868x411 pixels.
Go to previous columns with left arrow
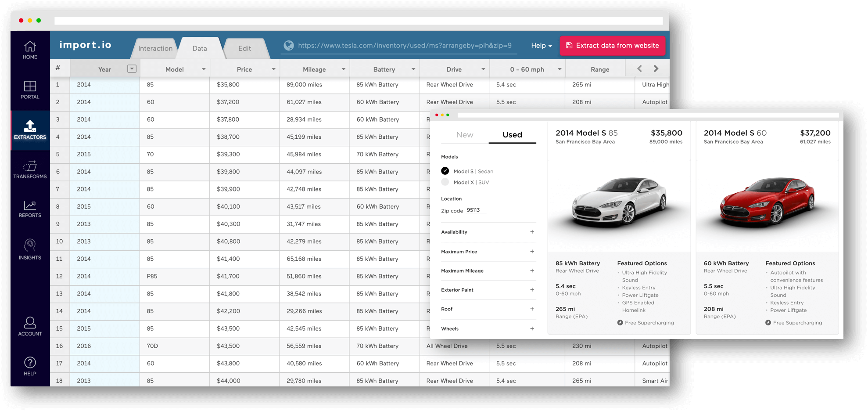(x=640, y=68)
